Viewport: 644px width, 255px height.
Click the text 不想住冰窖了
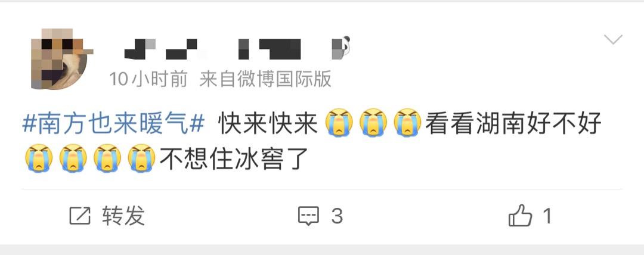[x=234, y=158]
